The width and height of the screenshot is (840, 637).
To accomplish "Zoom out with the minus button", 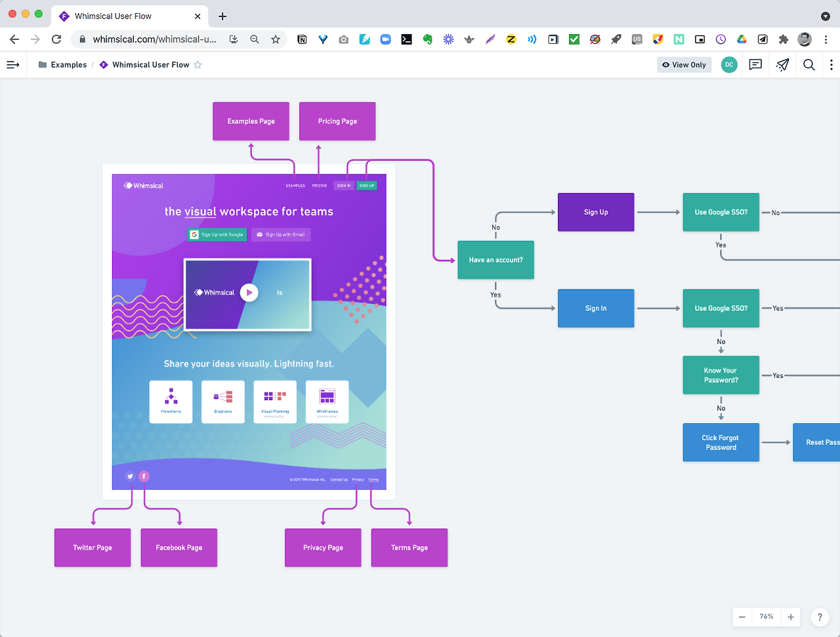I will (x=742, y=617).
